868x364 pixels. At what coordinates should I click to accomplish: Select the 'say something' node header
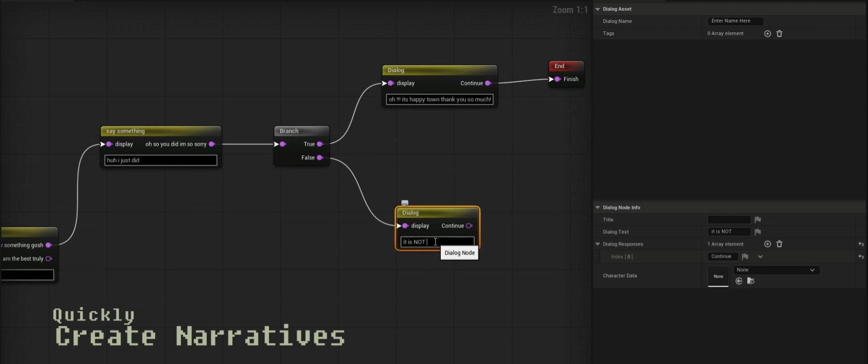coord(161,131)
